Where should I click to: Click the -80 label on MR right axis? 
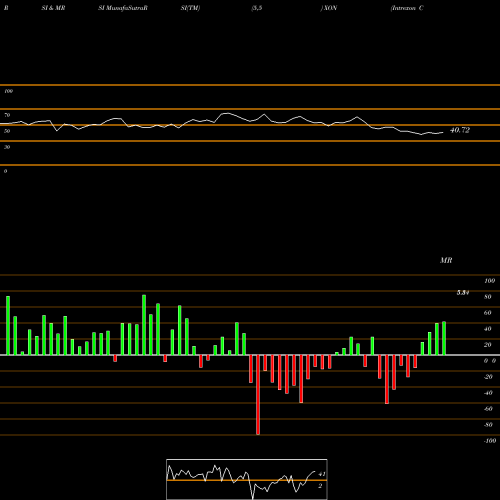488,425
